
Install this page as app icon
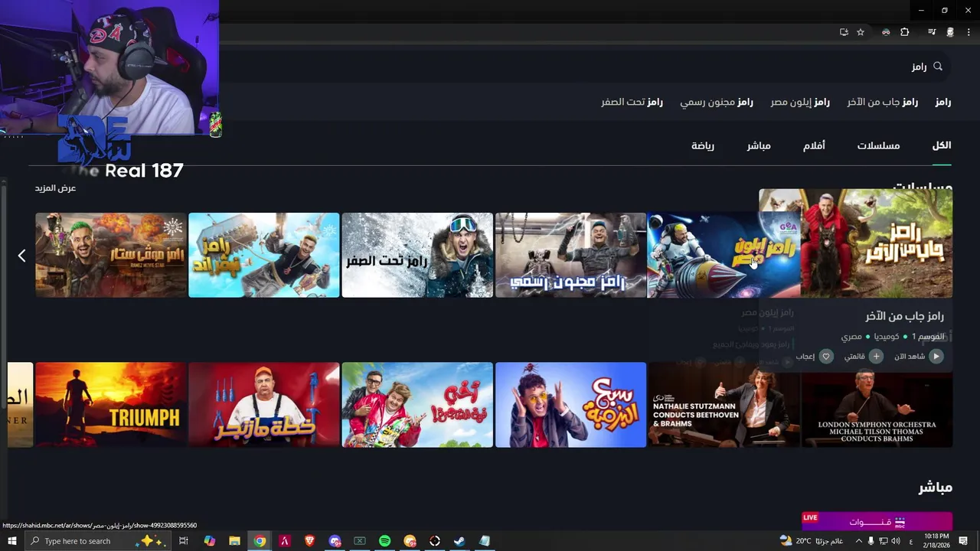844,32
